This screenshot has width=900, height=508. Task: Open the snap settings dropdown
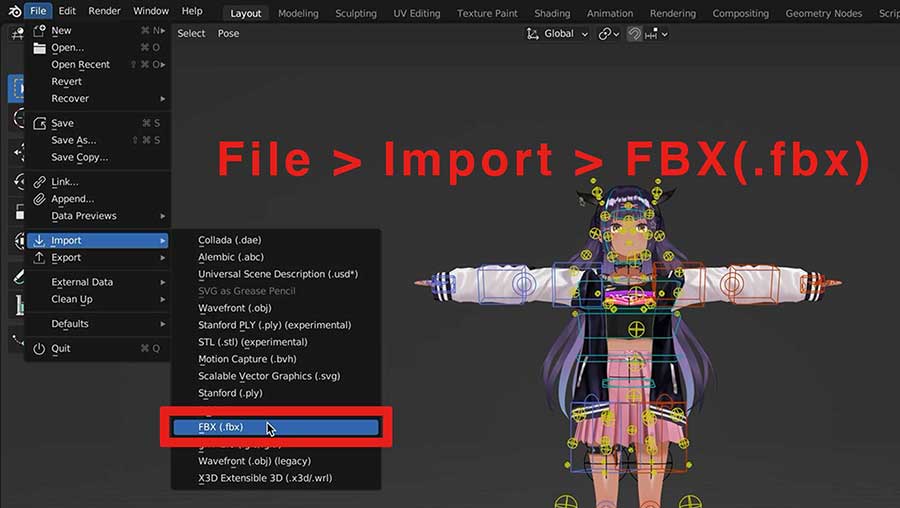(x=656, y=34)
